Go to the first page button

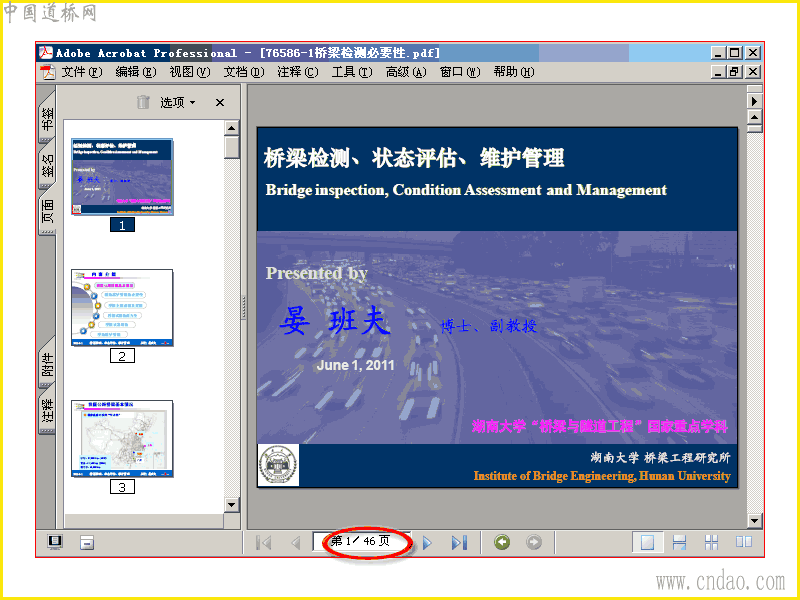coord(263,542)
